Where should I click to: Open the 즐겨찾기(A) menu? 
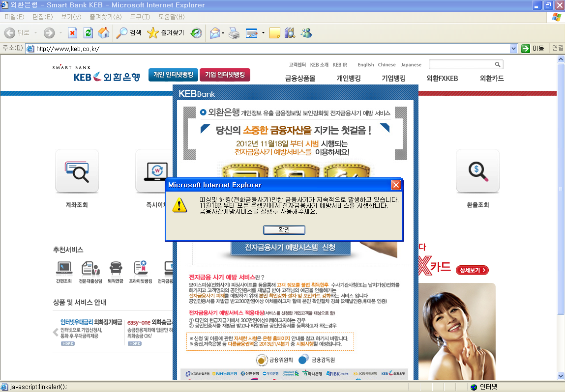click(x=106, y=17)
